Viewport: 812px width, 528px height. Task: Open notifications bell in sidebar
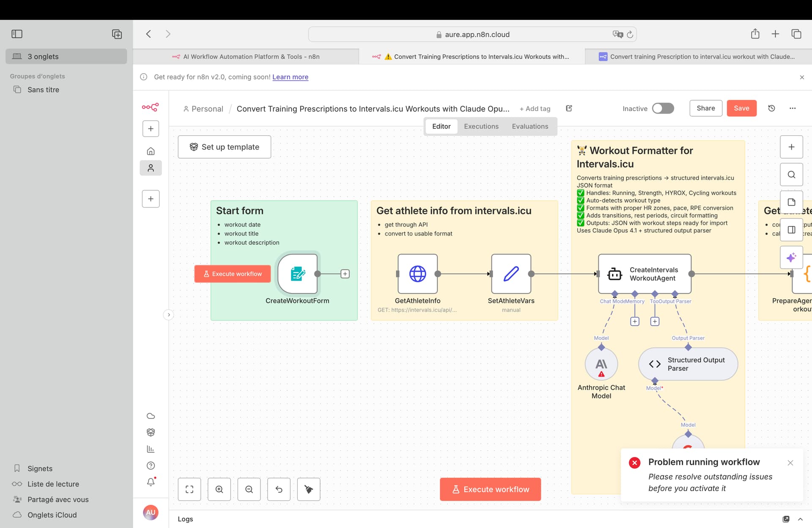click(151, 482)
